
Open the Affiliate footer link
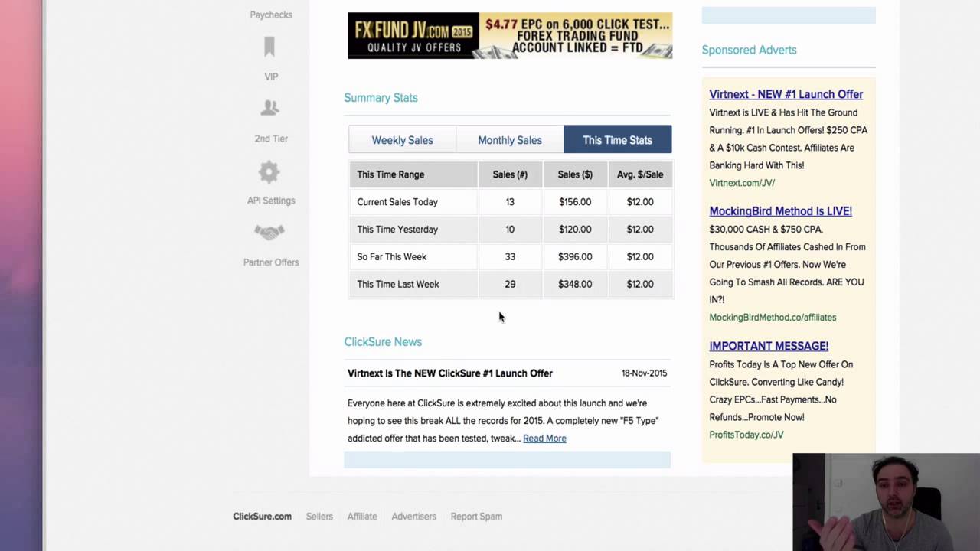362,517
